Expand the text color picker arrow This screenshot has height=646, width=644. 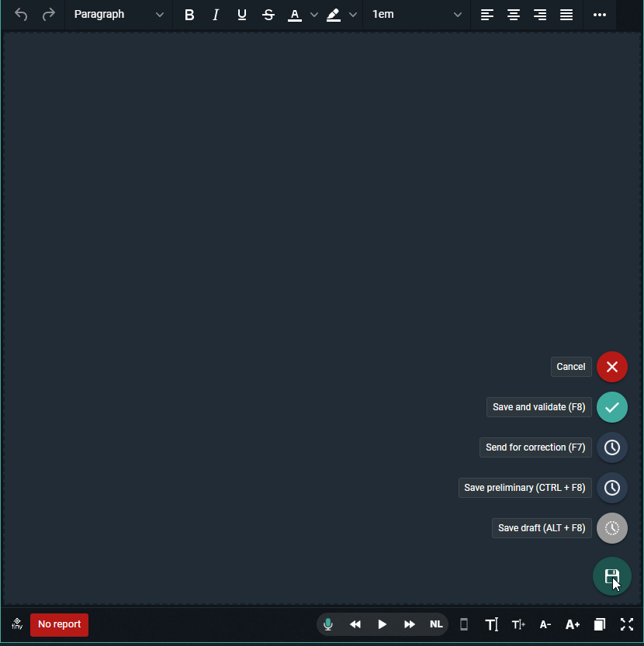314,15
